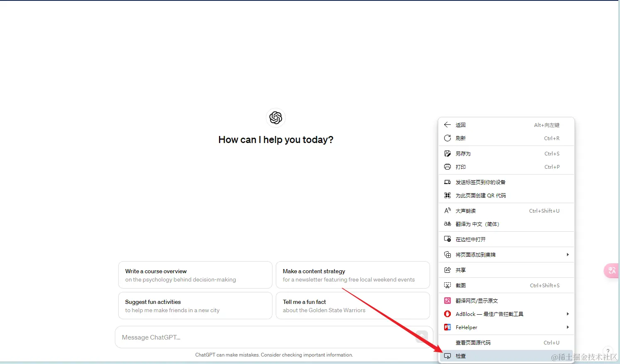Click the ChatGPT can make mistakes disclaimer

click(x=274, y=355)
